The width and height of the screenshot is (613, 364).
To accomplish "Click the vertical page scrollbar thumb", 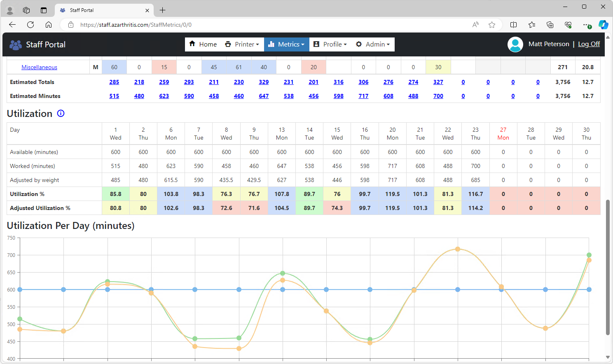I will pos(608,268).
